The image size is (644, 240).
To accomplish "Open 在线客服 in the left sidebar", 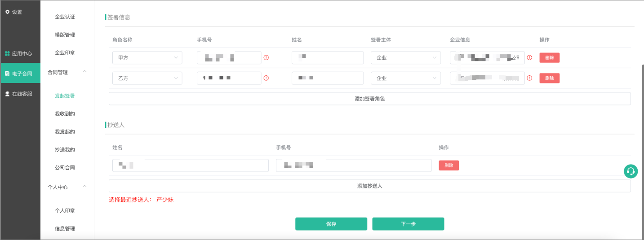I will tap(18, 94).
